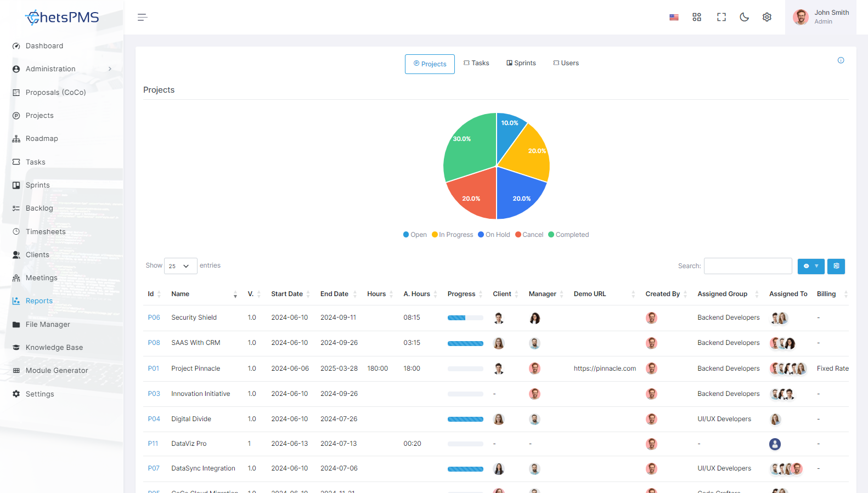Sort by End Date column

[339, 294]
